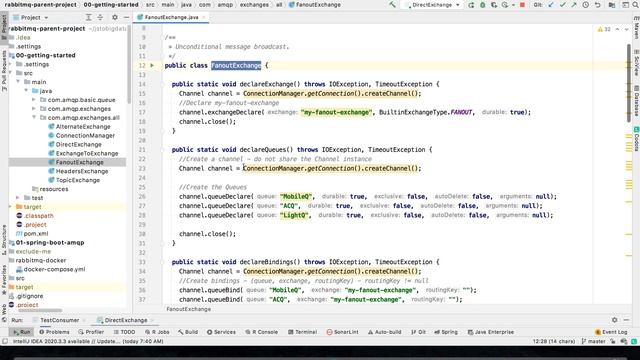Go to next highlighted error arrow
This screenshot has height=360, width=640.
click(627, 29)
